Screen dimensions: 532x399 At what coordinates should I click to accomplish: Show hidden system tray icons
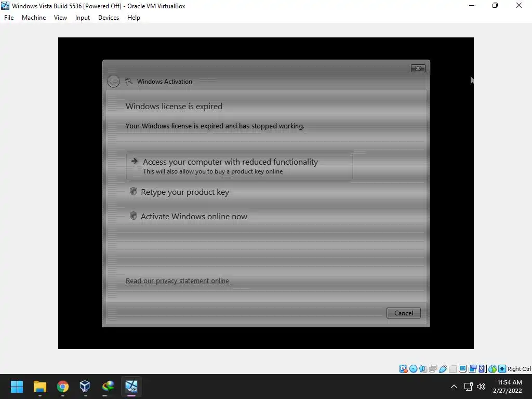coord(454,387)
